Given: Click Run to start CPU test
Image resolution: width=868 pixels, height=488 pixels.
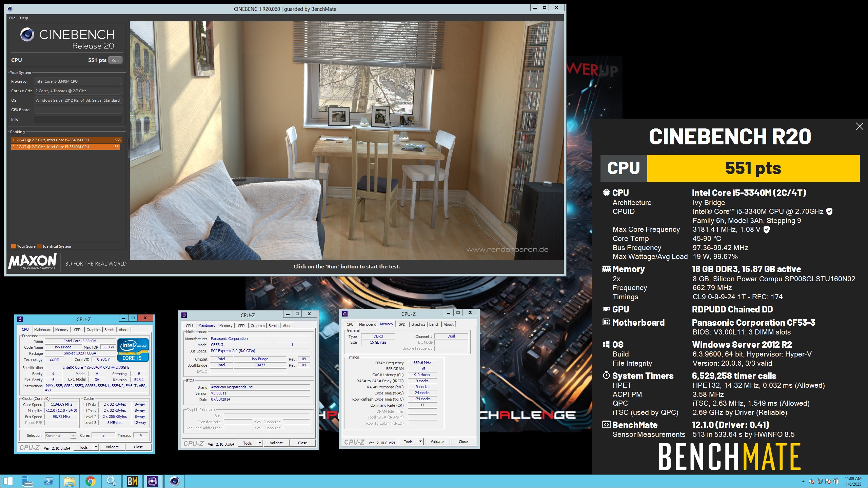Looking at the screenshot, I should [115, 60].
